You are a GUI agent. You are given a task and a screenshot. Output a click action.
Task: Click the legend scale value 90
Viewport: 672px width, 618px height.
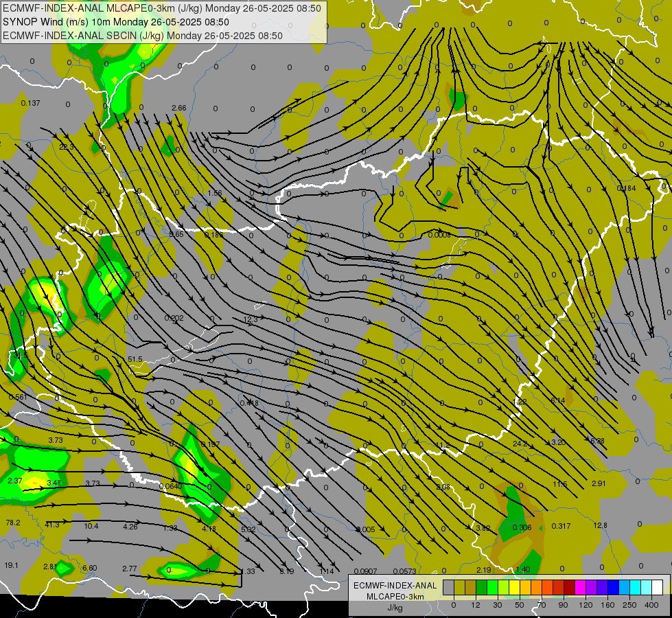pos(563,605)
